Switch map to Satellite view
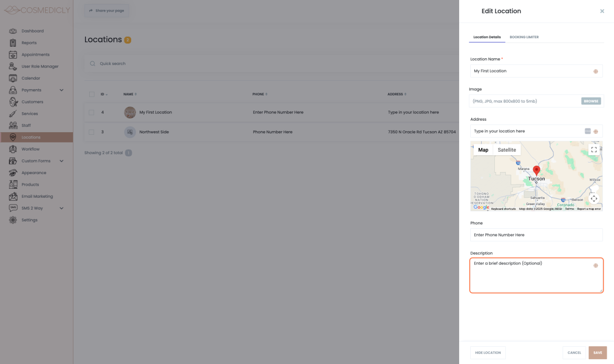Screen dimensions: 614x364 pyautogui.click(x=507, y=150)
